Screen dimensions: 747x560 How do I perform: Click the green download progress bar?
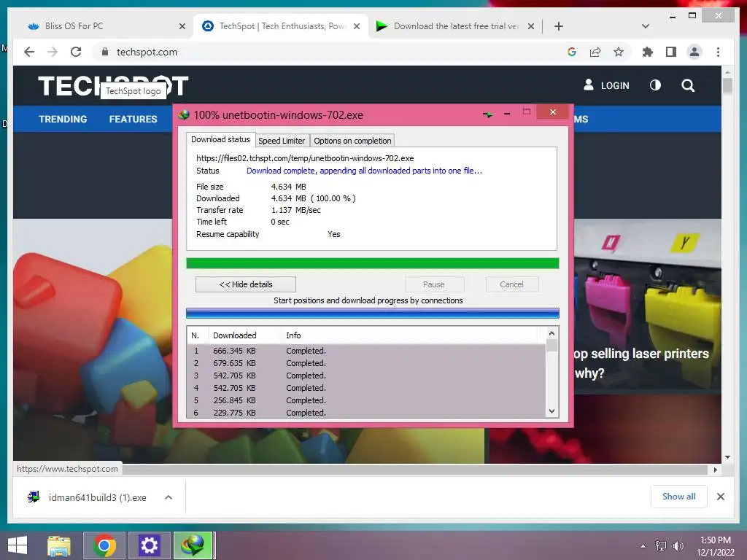point(373,263)
